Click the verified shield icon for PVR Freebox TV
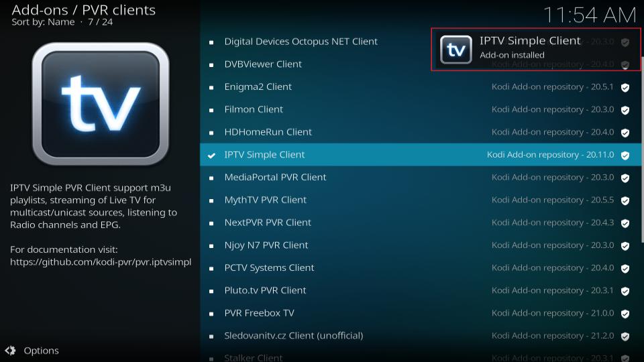Screen dimensions: 644x362 pos(625,314)
